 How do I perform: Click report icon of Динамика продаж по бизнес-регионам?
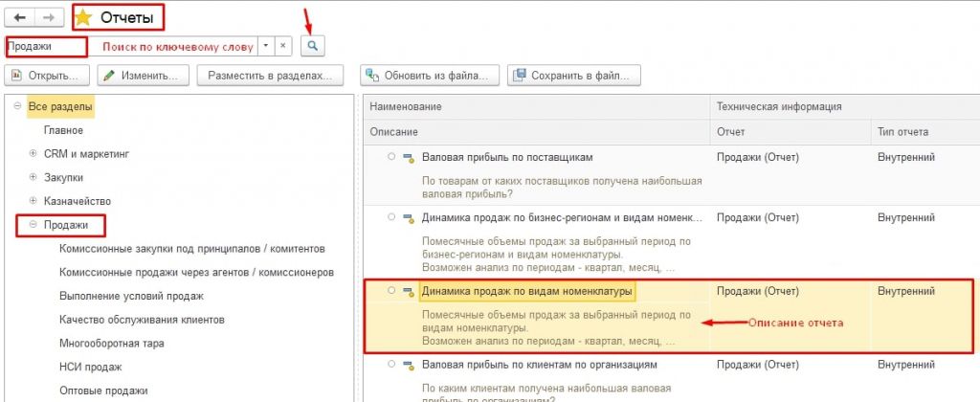pos(409,218)
